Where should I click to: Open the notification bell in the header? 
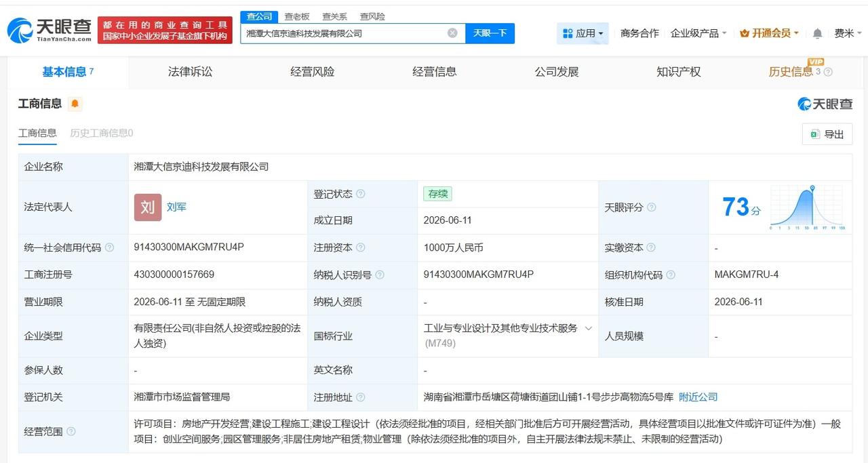[x=818, y=33]
